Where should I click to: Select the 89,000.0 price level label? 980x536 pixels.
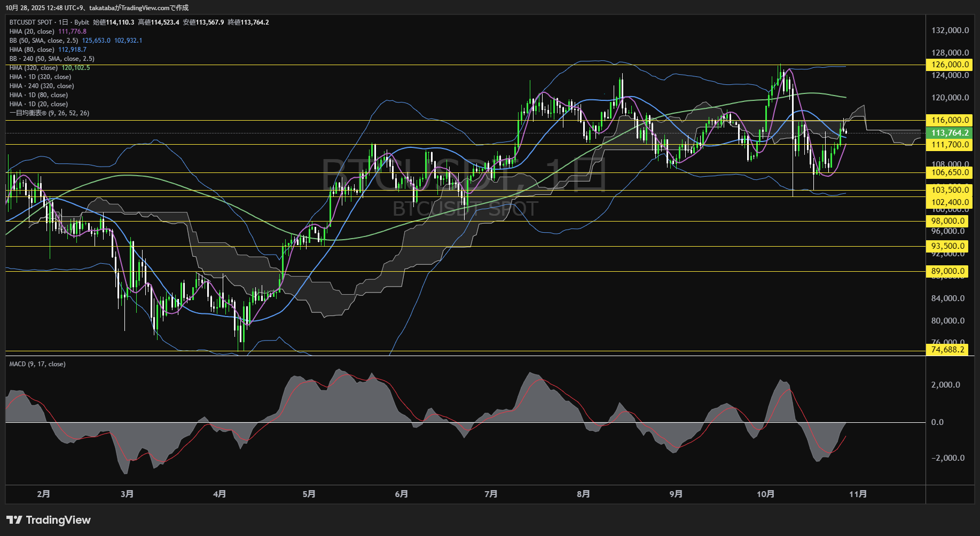(948, 271)
